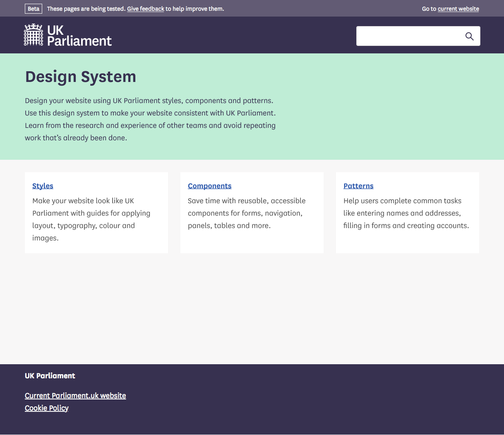Image resolution: width=504 pixels, height=435 pixels.
Task: Click the UK Parliament portcullis logo
Action: tap(34, 35)
